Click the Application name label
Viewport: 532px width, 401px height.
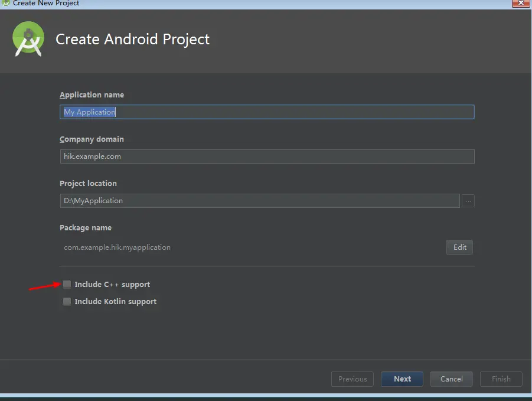coord(92,95)
